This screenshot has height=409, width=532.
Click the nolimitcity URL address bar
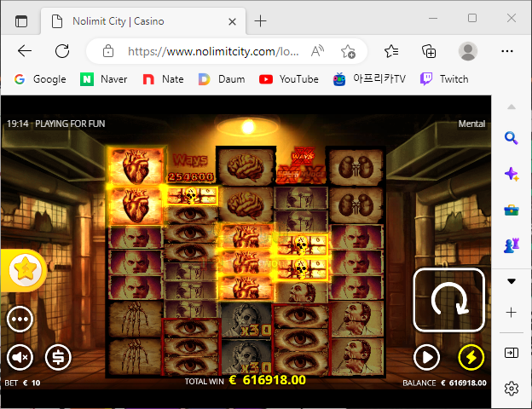213,51
